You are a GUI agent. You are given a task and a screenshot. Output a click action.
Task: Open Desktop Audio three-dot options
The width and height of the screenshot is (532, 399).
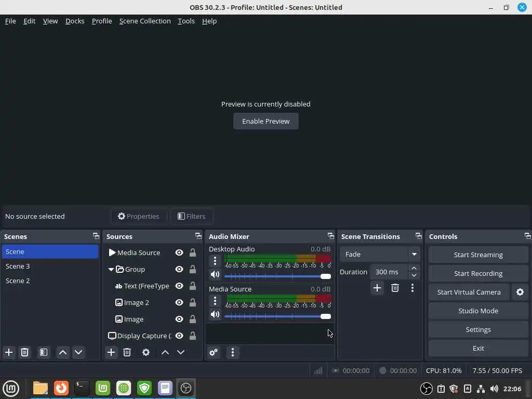pos(215,261)
